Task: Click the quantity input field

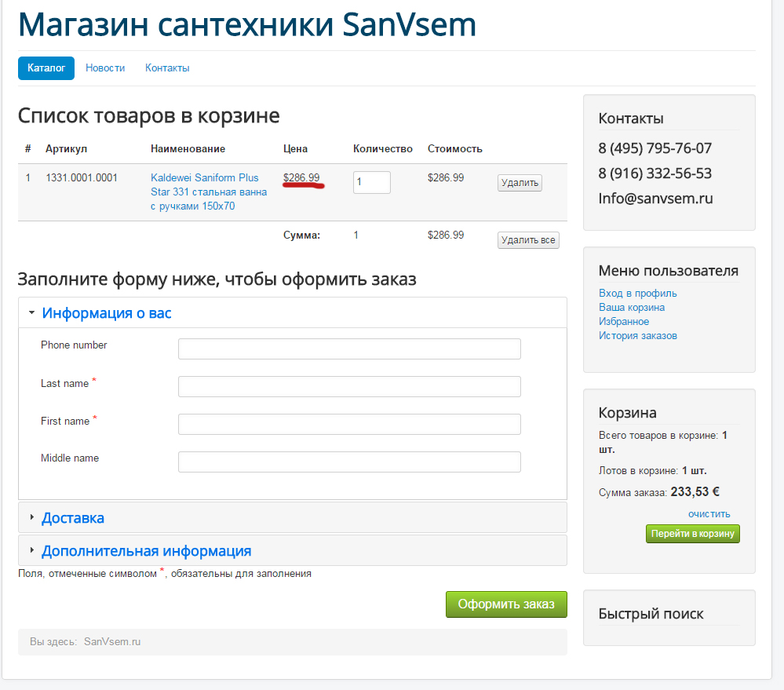Action: 371,182
